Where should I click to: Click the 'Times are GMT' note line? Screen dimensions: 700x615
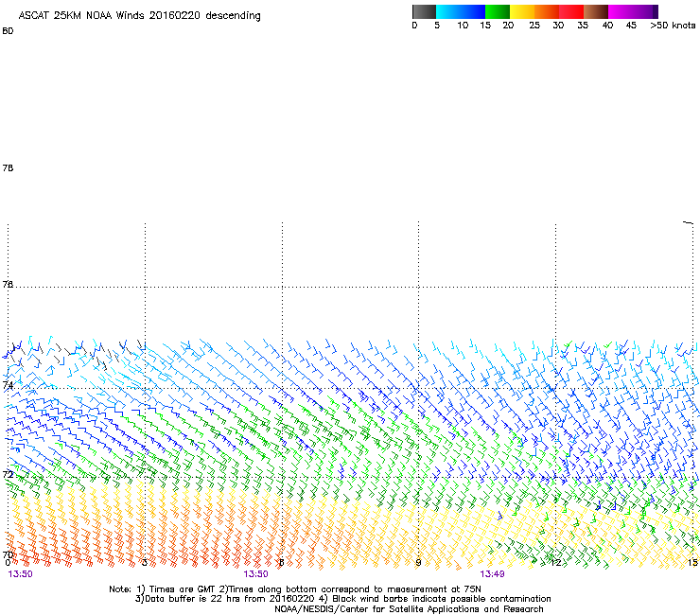click(x=295, y=589)
